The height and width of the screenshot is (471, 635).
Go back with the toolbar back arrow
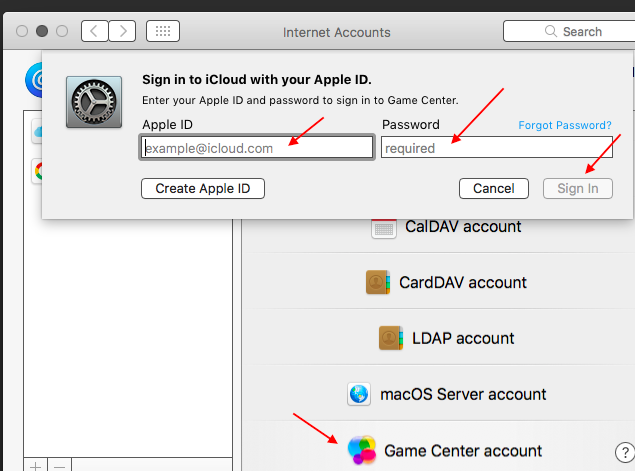click(x=95, y=31)
